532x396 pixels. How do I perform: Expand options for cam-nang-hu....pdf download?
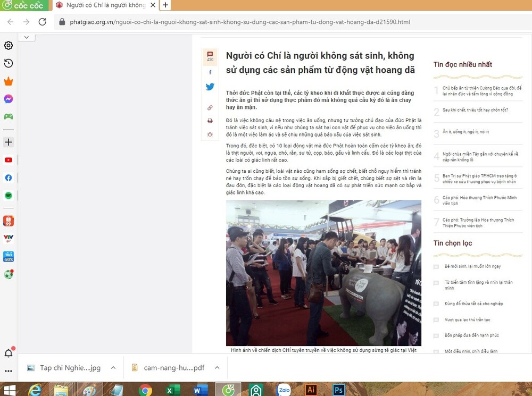[x=217, y=367]
